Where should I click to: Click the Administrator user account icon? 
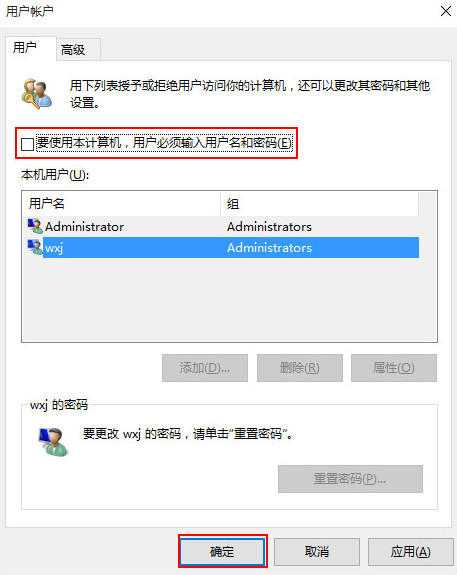(x=35, y=226)
